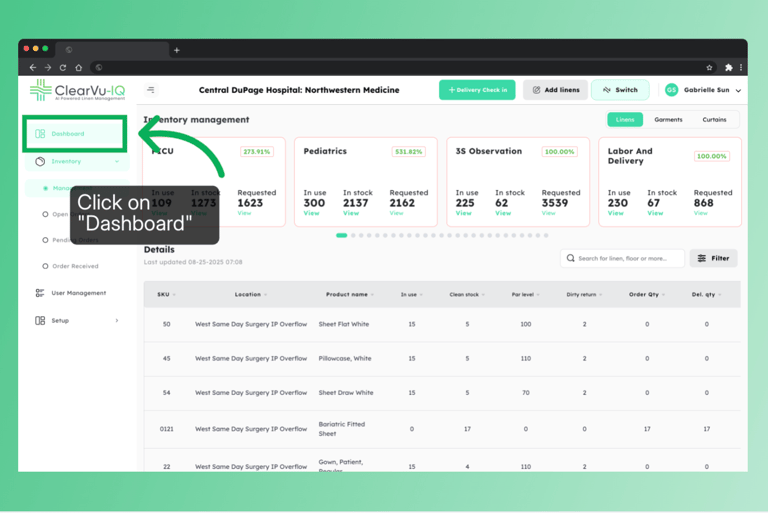Select the Curtains tab
Screen dimensions: 768x513
click(x=714, y=120)
